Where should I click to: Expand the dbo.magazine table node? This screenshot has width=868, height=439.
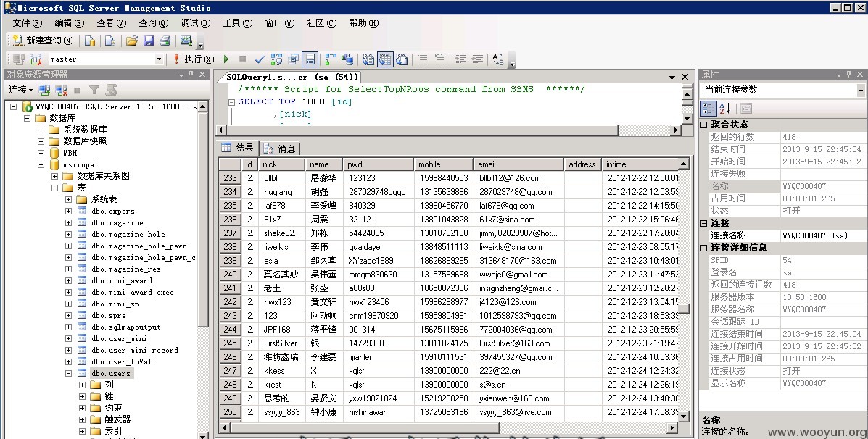coord(69,223)
